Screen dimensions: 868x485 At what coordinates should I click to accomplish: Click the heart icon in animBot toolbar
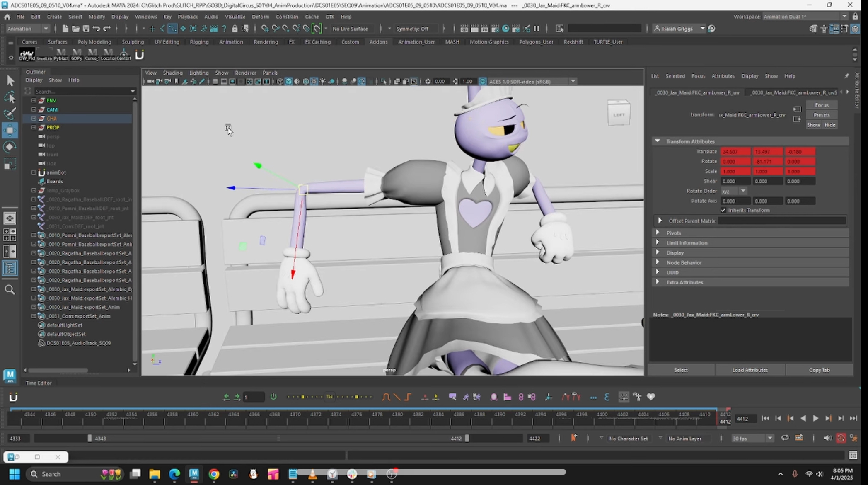pyautogui.click(x=651, y=397)
